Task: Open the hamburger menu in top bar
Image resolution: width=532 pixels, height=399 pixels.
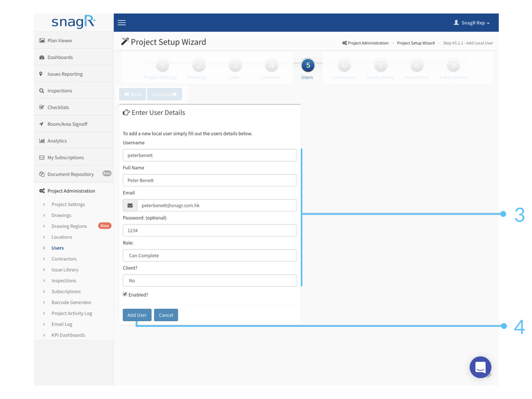Action: point(122,23)
